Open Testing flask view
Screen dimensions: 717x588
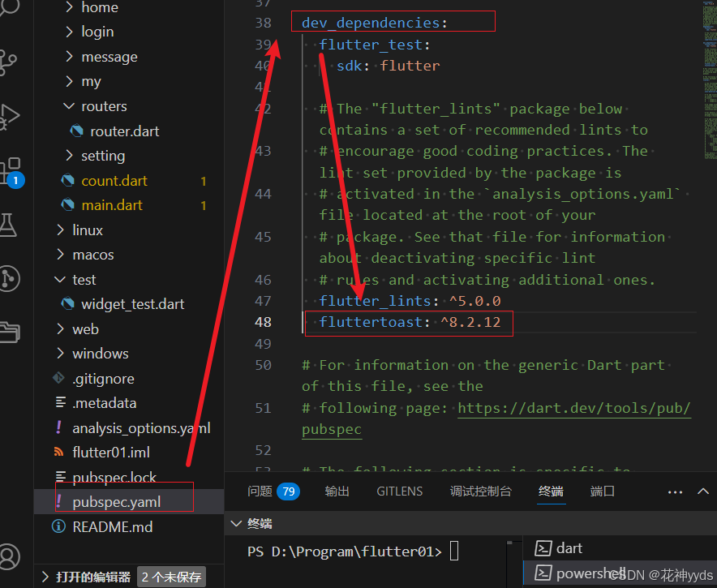8,225
